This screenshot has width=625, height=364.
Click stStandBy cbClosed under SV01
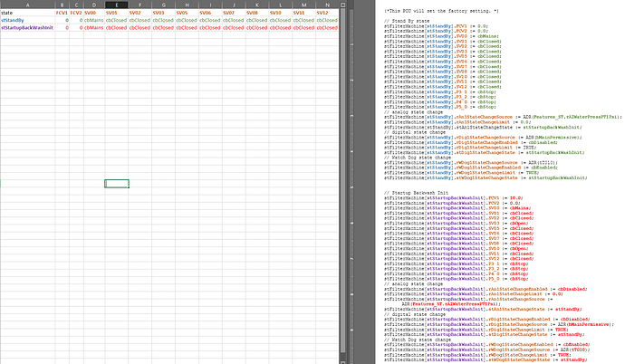pos(116,20)
